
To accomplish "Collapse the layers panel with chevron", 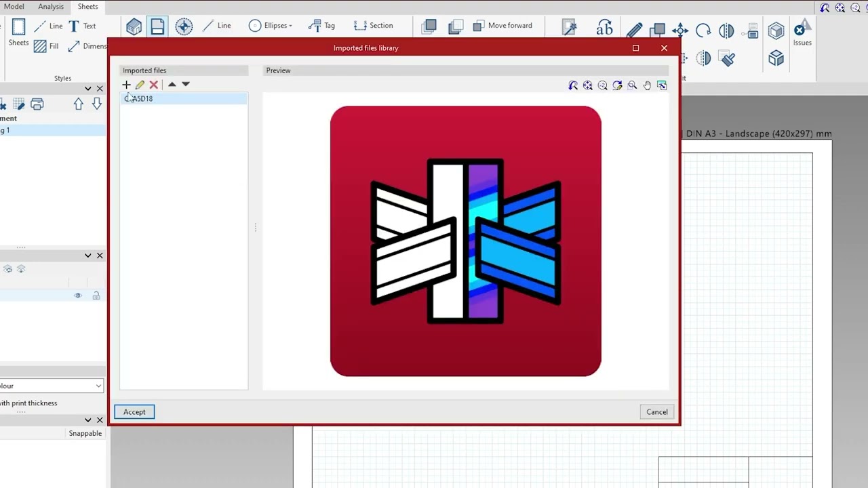I will click(87, 256).
